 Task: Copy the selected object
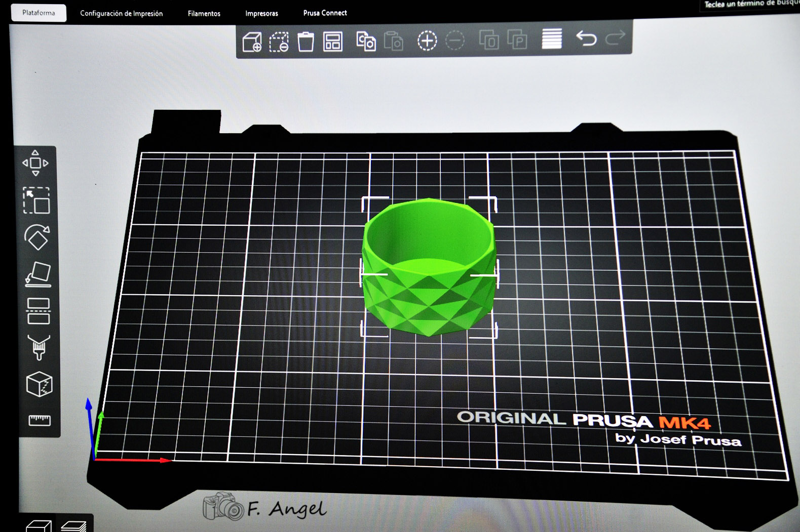click(x=366, y=41)
